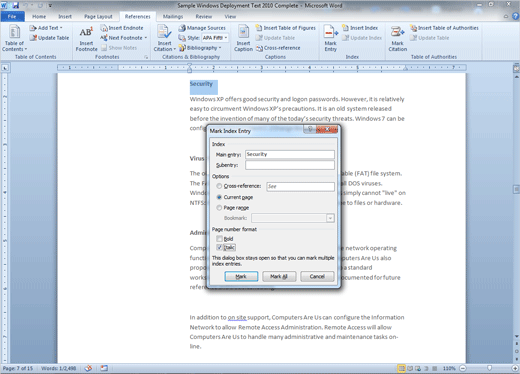Open the File tab
Viewport: 520px width, 374px height.
pyautogui.click(x=12, y=16)
